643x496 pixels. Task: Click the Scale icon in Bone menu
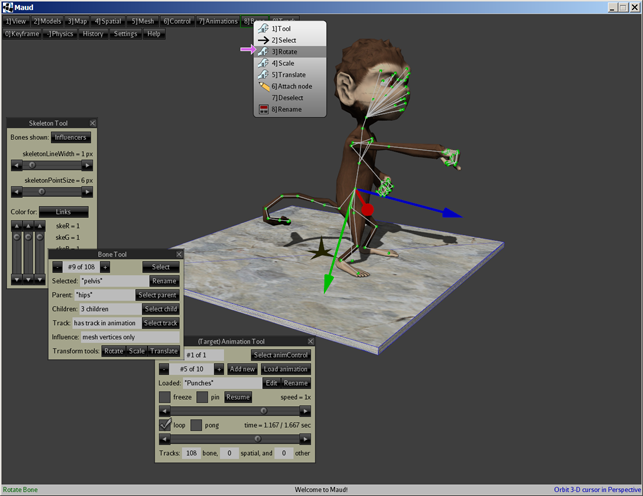263,63
